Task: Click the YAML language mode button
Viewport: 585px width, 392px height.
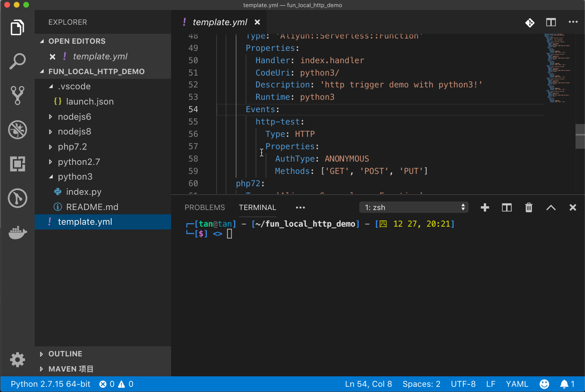Action: (517, 384)
